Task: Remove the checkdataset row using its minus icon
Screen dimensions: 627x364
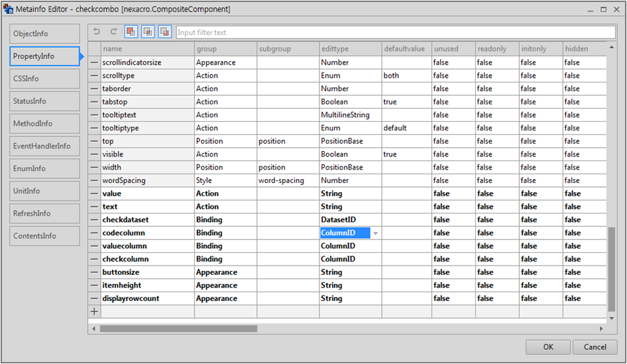Action: tap(94, 220)
